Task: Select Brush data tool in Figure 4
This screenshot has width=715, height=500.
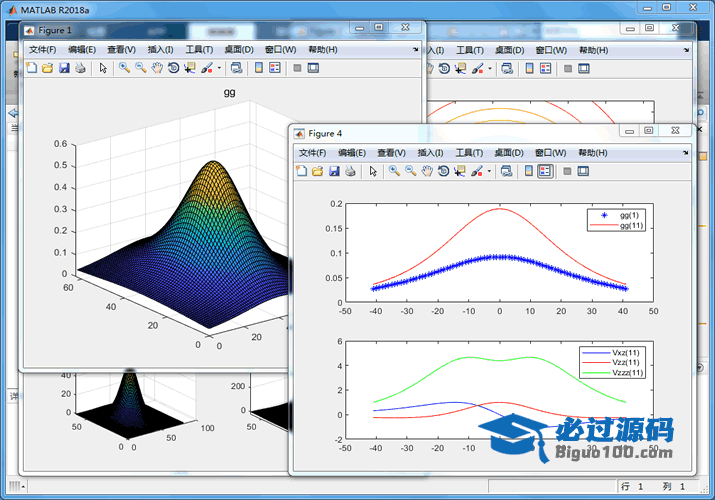Action: pos(477,171)
